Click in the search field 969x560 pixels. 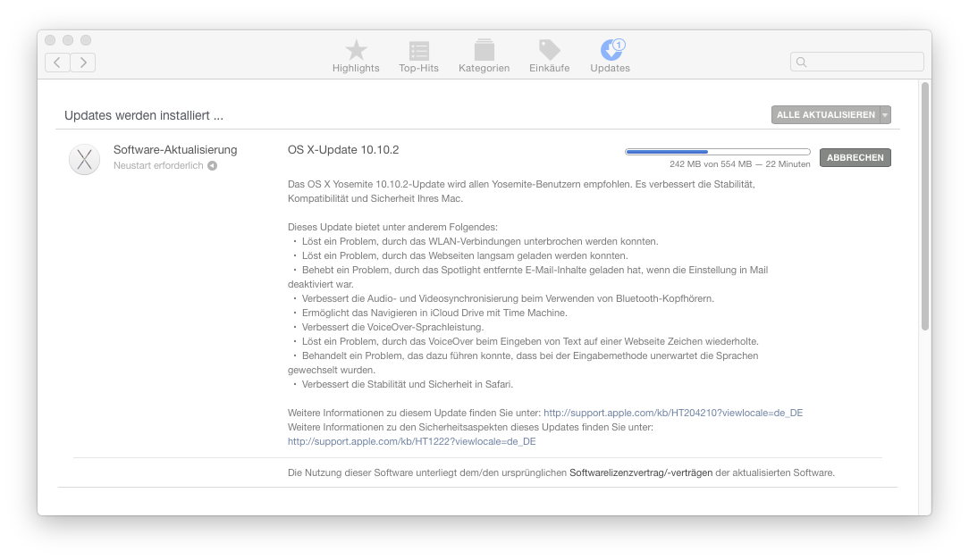(857, 62)
